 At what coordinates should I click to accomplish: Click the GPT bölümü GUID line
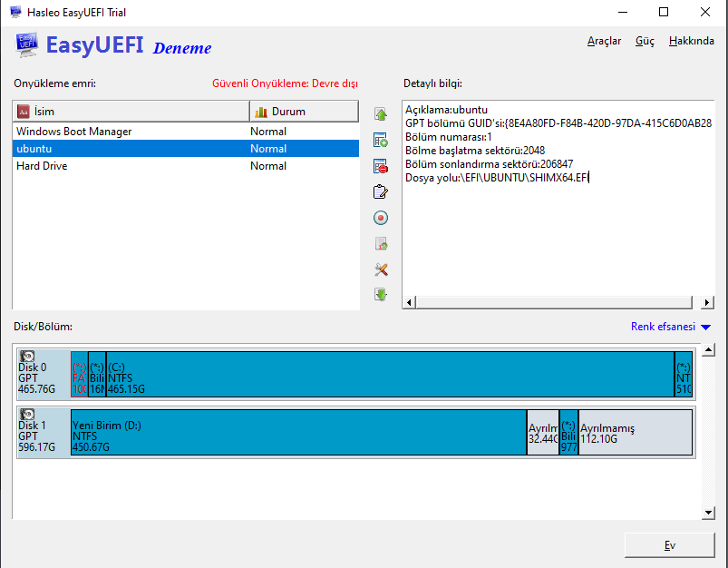pyautogui.click(x=558, y=123)
